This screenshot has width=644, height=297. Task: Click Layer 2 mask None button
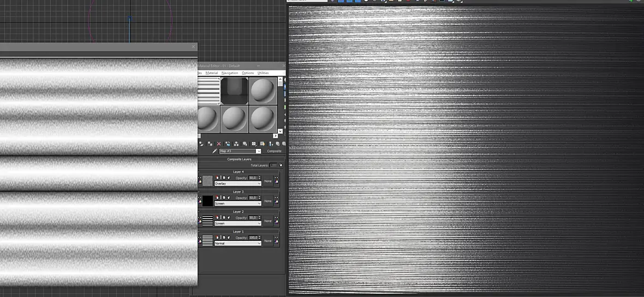click(x=268, y=221)
